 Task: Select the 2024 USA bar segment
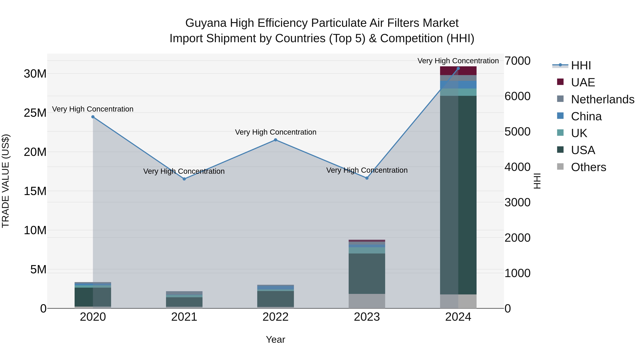(x=458, y=195)
